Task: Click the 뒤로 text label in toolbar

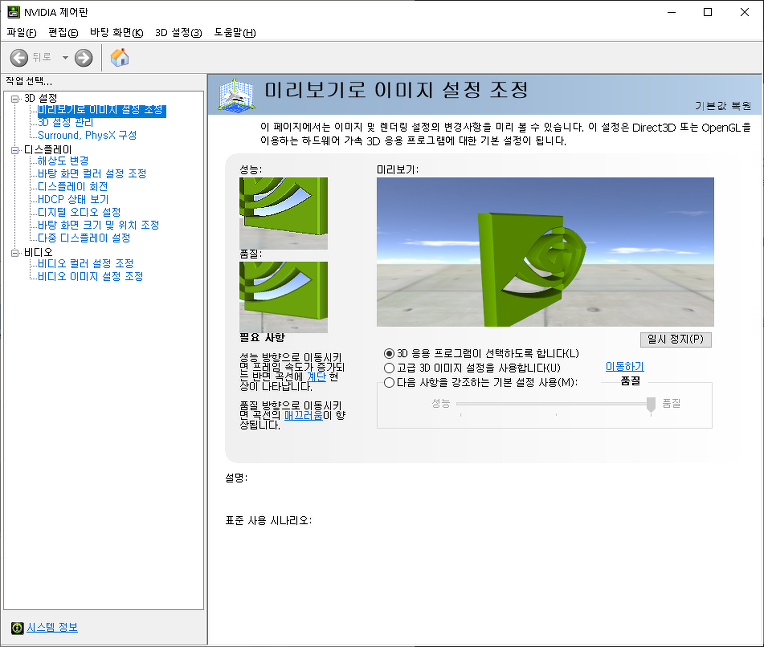Action: point(42,57)
